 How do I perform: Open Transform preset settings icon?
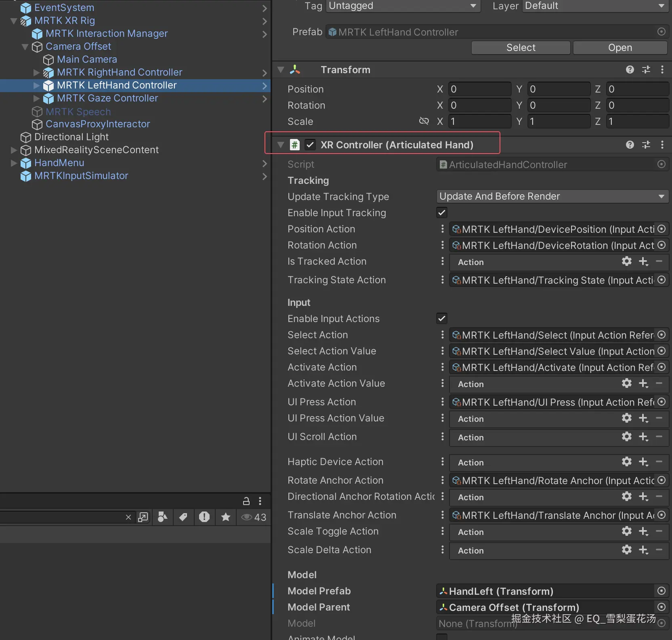[x=646, y=69]
